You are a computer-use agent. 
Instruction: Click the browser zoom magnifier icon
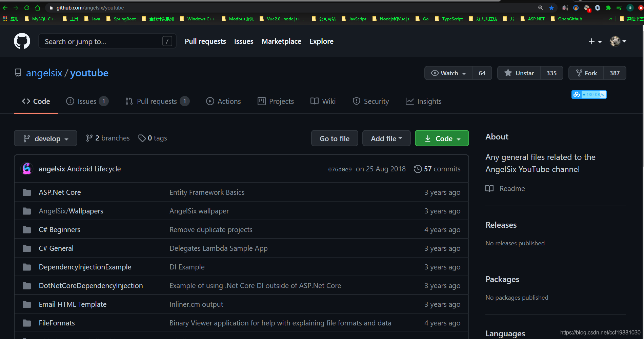point(540,7)
